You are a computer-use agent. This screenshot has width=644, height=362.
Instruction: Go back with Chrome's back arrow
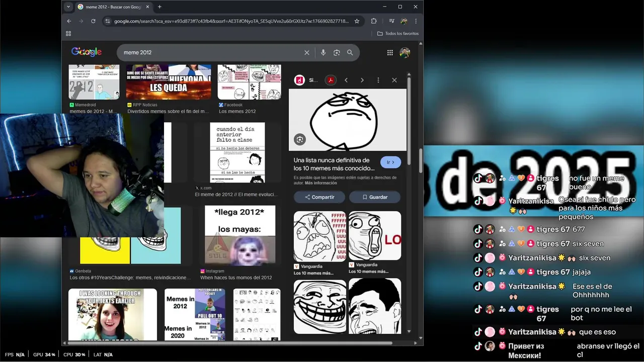(x=69, y=21)
